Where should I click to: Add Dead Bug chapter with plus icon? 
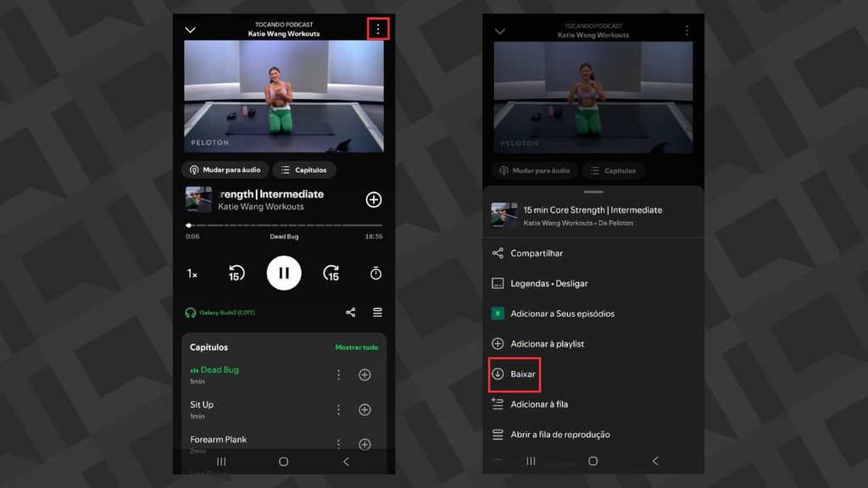click(364, 374)
